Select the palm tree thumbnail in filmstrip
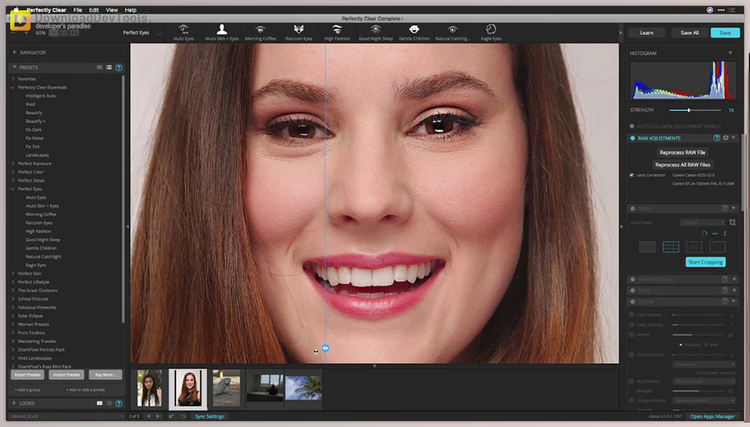750x427 pixels. (x=303, y=387)
